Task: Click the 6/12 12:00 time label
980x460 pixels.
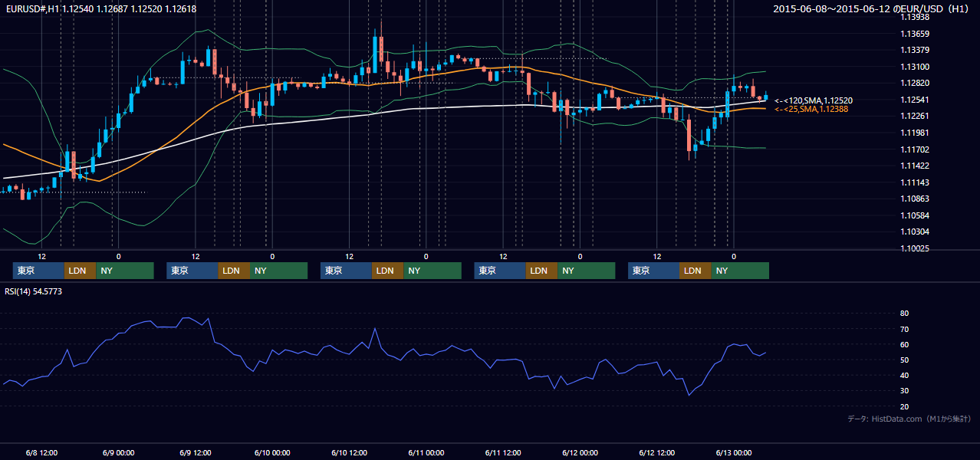Action: pyautogui.click(x=656, y=452)
